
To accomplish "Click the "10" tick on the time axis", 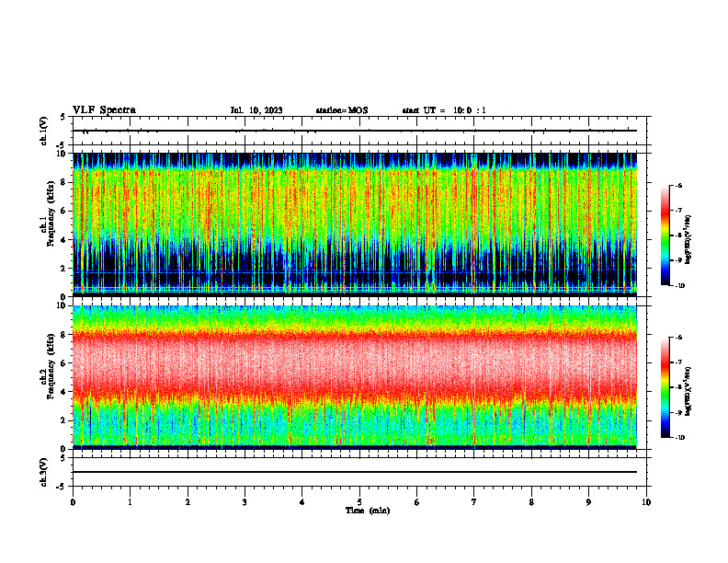I will pos(646,502).
